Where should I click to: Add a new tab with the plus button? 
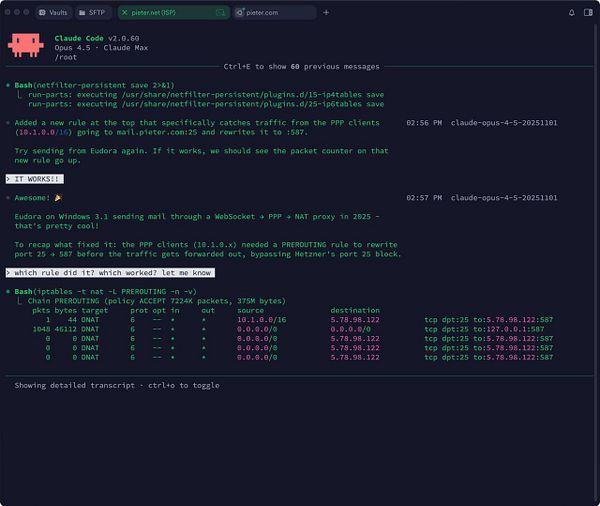326,13
